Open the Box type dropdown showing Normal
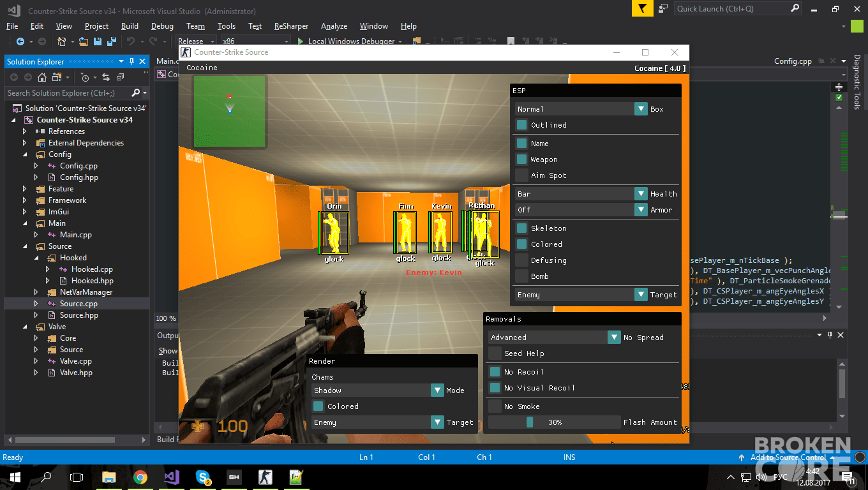The image size is (868, 490). point(581,109)
